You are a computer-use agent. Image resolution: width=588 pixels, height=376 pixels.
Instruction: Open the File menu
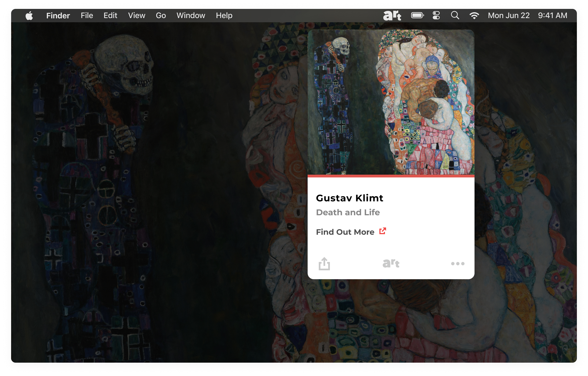click(x=87, y=16)
